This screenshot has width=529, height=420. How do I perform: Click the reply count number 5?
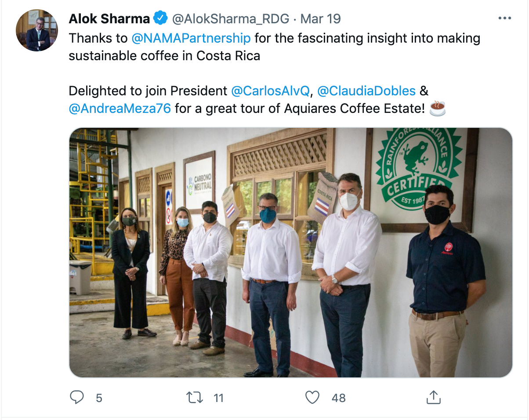point(99,398)
